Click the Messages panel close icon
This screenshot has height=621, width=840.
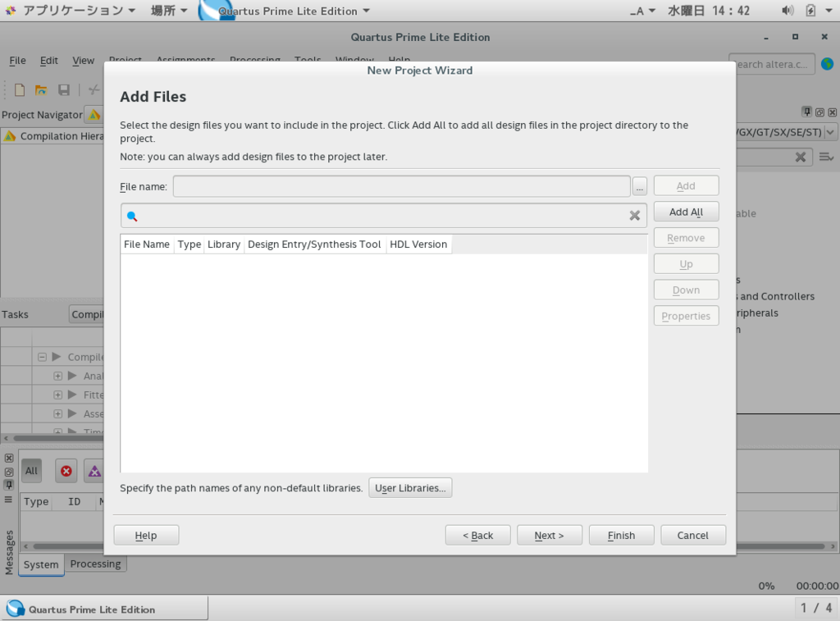[x=8, y=458]
